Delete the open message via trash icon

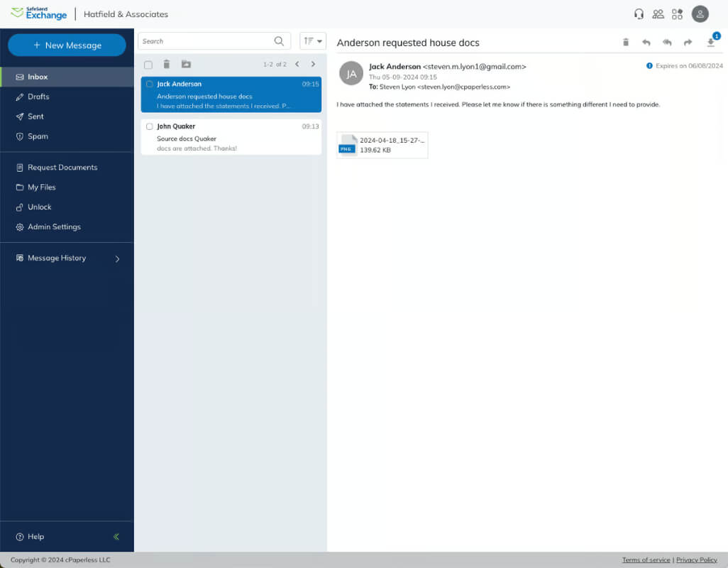(626, 43)
